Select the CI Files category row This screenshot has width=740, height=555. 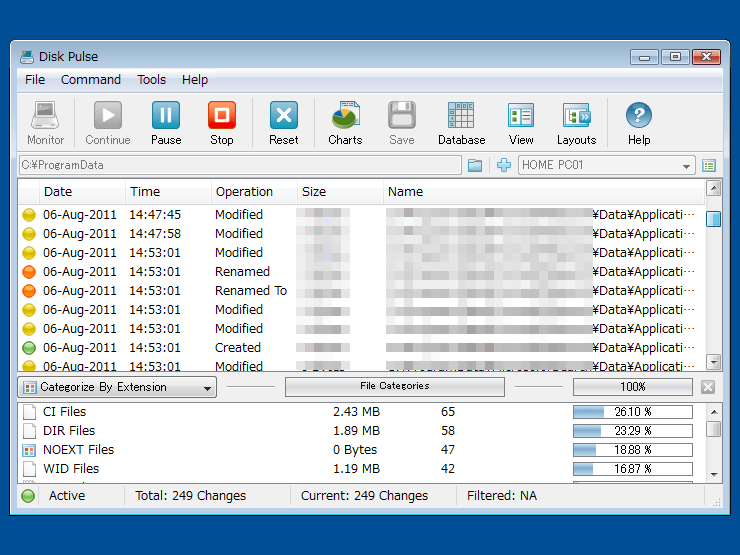click(x=65, y=412)
